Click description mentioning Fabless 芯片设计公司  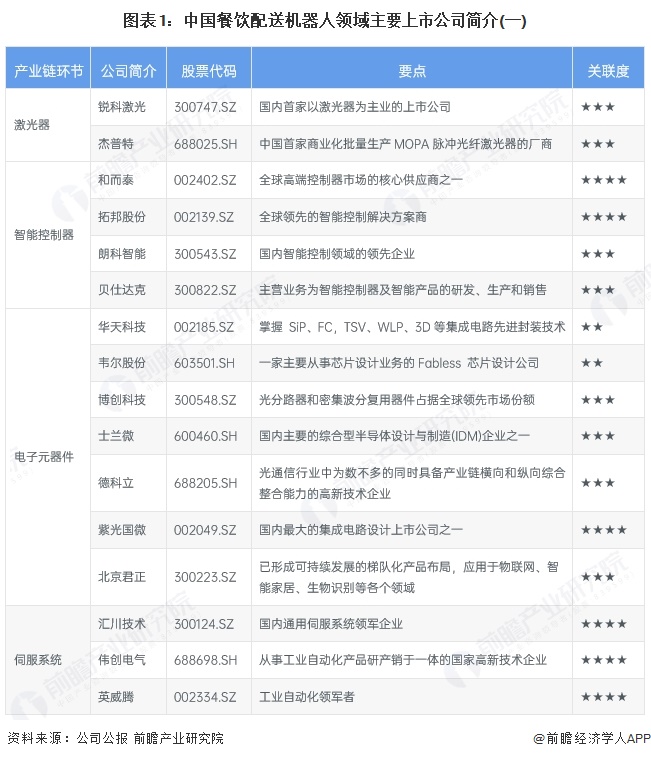[399, 363]
